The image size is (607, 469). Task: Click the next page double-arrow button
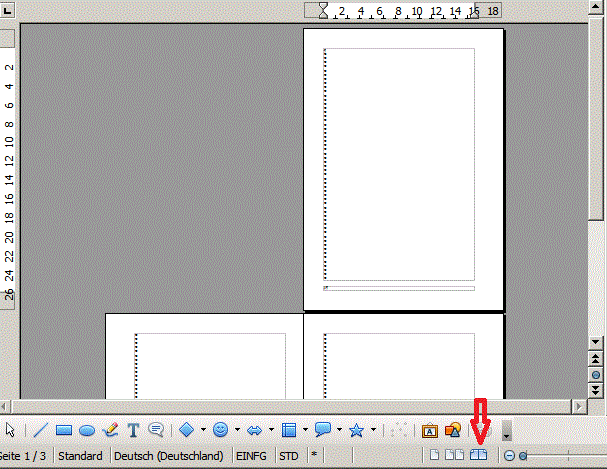pos(596,391)
